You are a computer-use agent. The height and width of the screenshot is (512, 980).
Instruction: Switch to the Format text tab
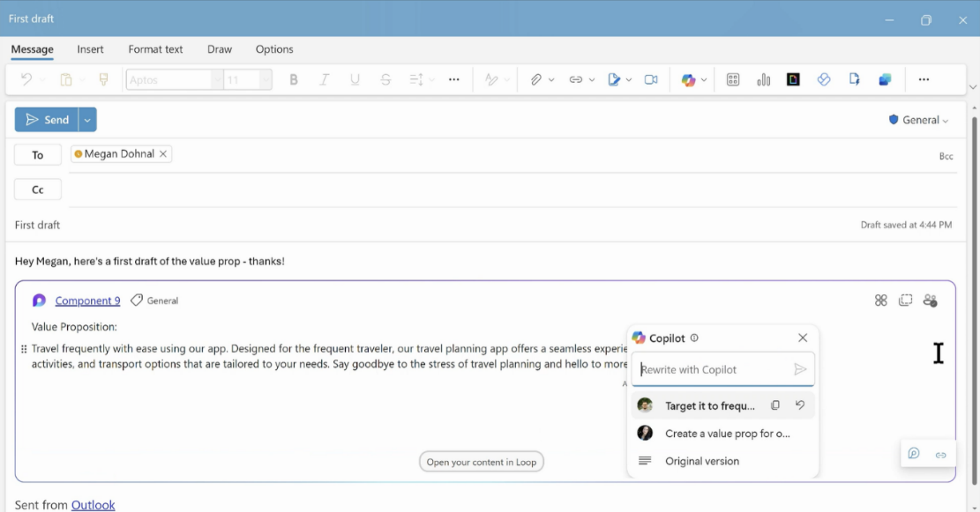pyautogui.click(x=155, y=49)
